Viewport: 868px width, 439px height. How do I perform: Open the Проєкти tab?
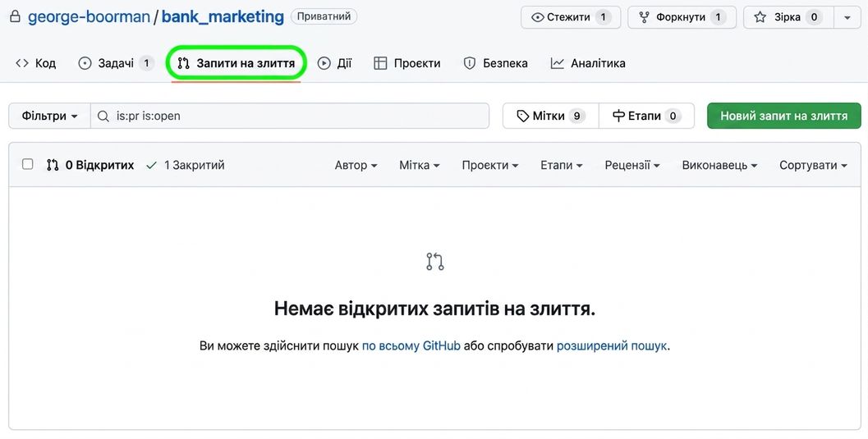pyautogui.click(x=406, y=63)
